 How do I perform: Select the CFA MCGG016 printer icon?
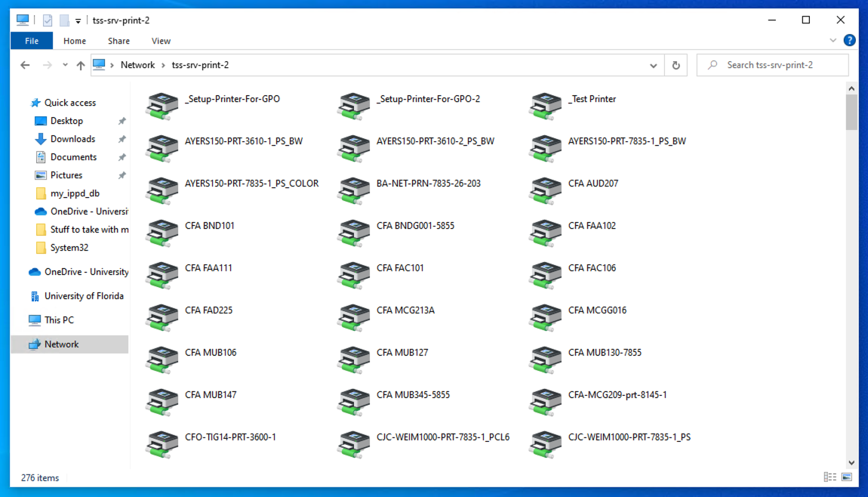pos(545,317)
